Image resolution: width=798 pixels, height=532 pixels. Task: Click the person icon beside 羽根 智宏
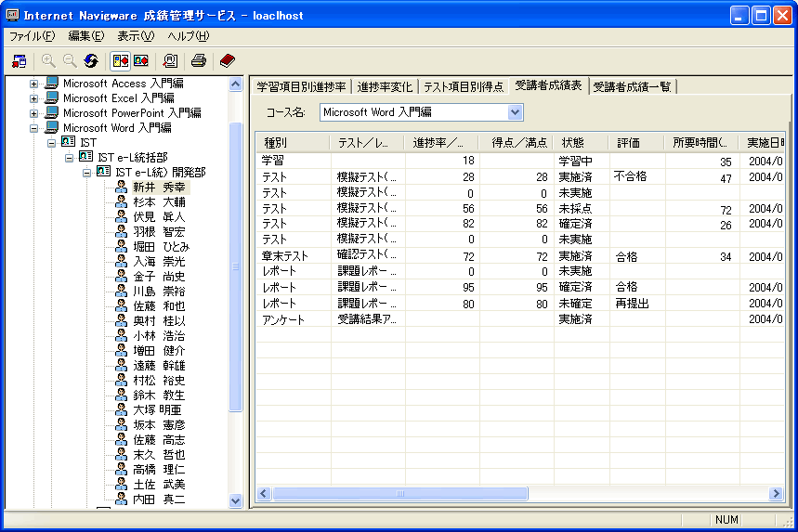click(x=121, y=231)
